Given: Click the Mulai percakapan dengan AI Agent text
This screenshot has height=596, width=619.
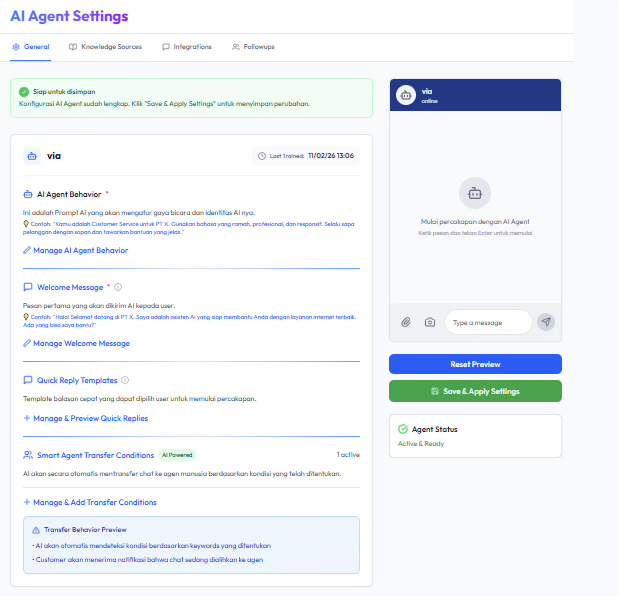Looking at the screenshot, I should (x=475, y=222).
